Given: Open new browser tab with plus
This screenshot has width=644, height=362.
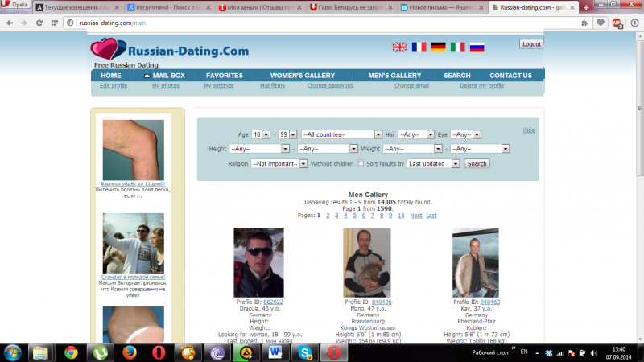Looking at the screenshot, I should [586, 7].
